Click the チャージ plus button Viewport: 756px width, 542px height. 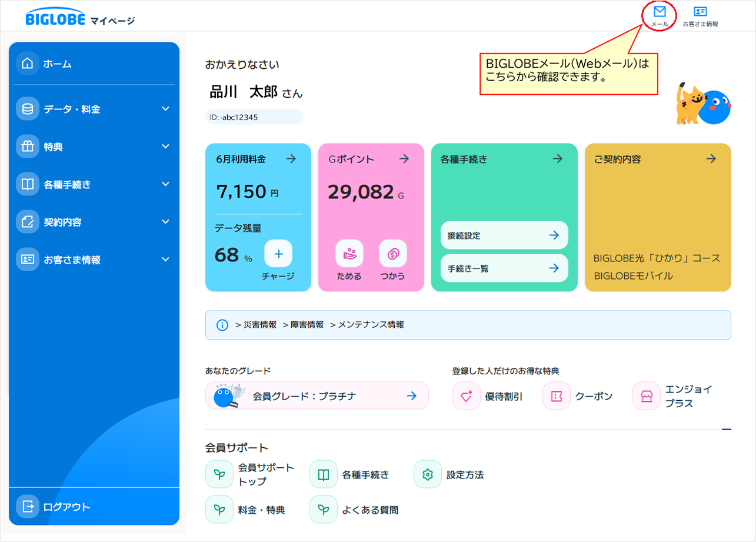point(278,254)
